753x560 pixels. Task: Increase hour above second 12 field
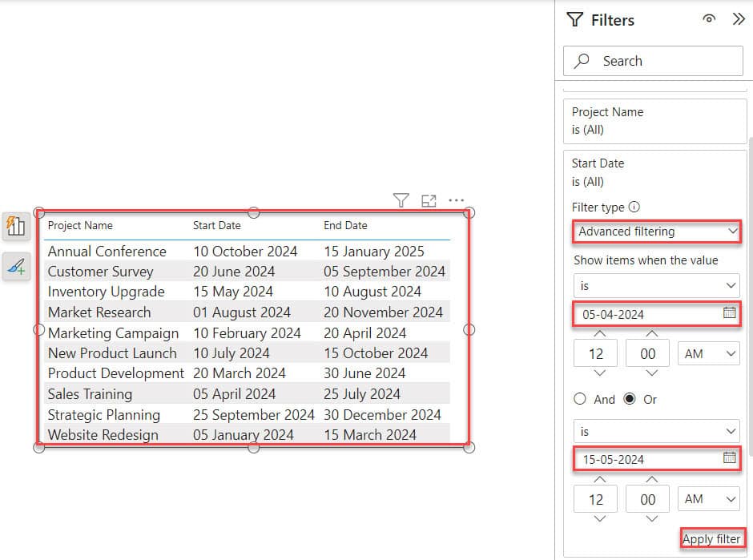[x=599, y=479]
